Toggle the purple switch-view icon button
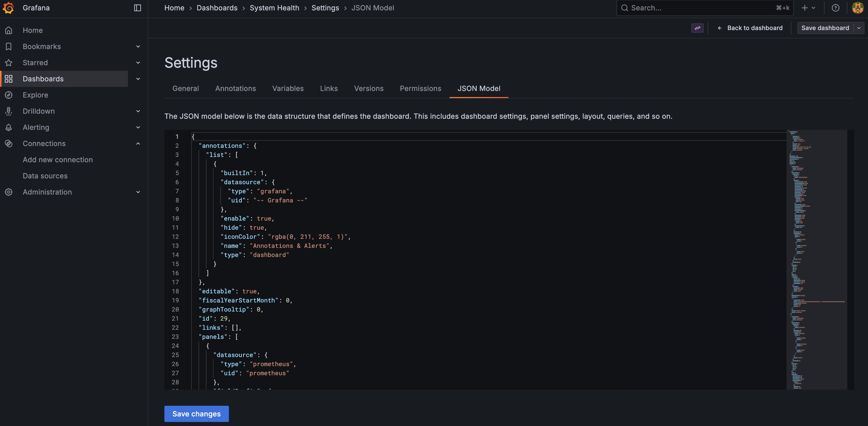Viewport: 868px width, 426px height. pyautogui.click(x=697, y=28)
